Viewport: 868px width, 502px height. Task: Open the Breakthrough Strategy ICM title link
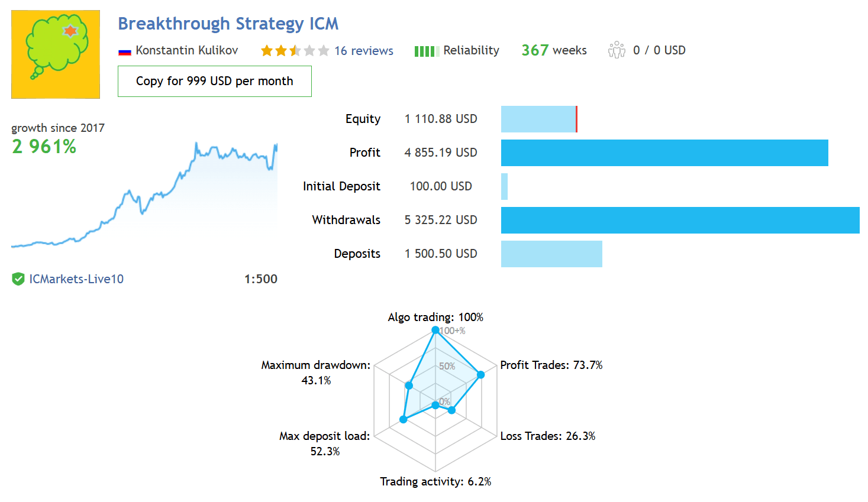(x=228, y=24)
